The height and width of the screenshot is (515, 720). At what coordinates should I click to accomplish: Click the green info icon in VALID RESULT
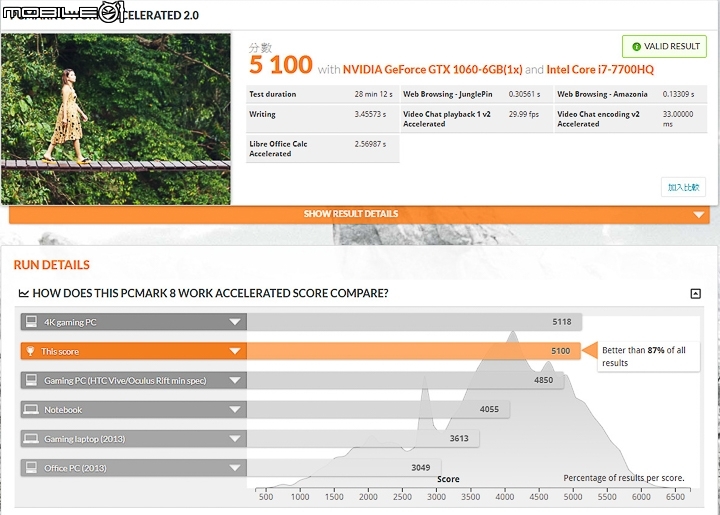[x=636, y=47]
